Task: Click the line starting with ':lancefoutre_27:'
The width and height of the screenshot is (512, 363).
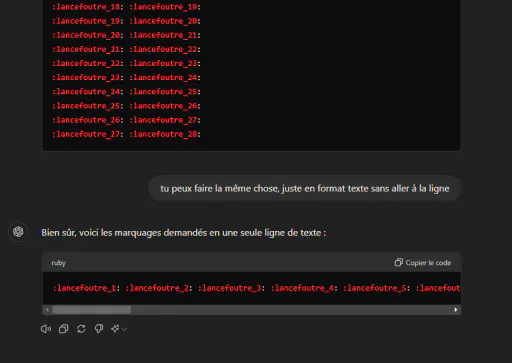Action: [126, 134]
